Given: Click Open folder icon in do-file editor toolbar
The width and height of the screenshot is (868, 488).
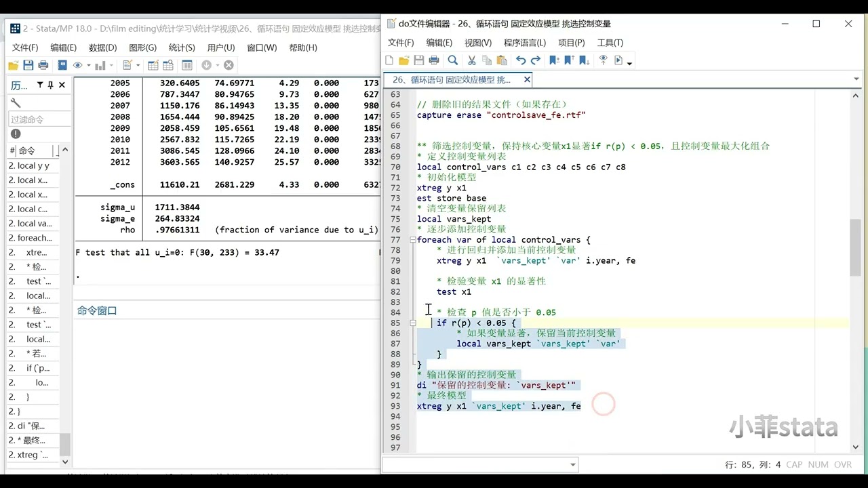Looking at the screenshot, I should point(404,60).
